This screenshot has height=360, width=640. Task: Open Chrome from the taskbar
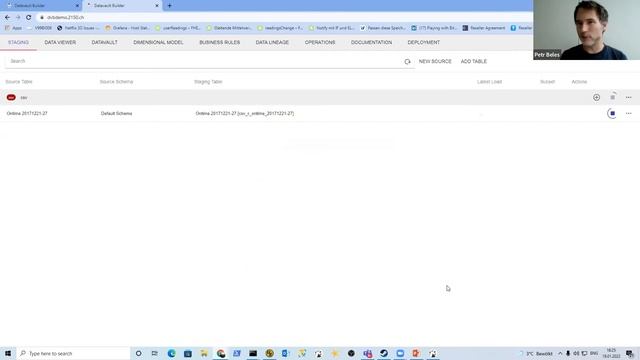(x=221, y=353)
